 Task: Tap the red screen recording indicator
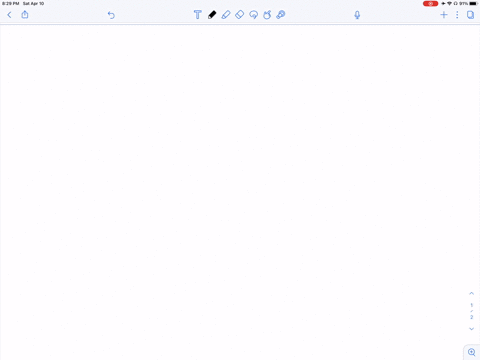pyautogui.click(x=430, y=4)
